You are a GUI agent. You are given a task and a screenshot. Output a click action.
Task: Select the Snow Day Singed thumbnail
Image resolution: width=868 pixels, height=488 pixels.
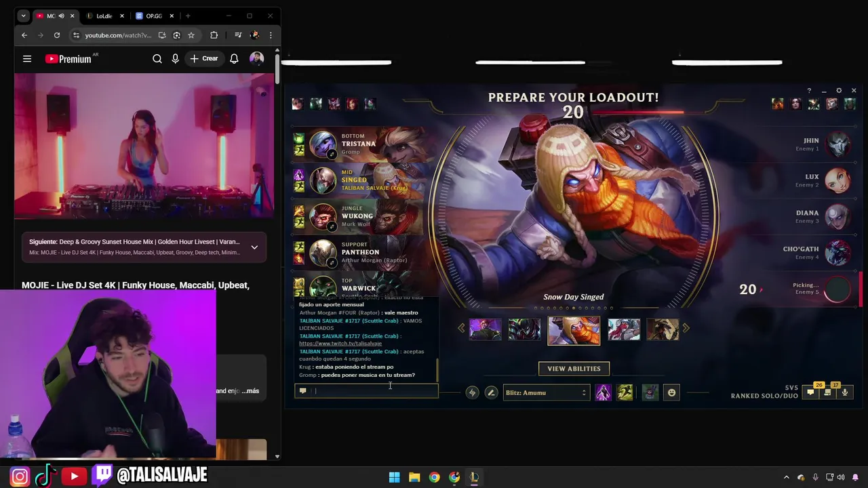tap(574, 331)
